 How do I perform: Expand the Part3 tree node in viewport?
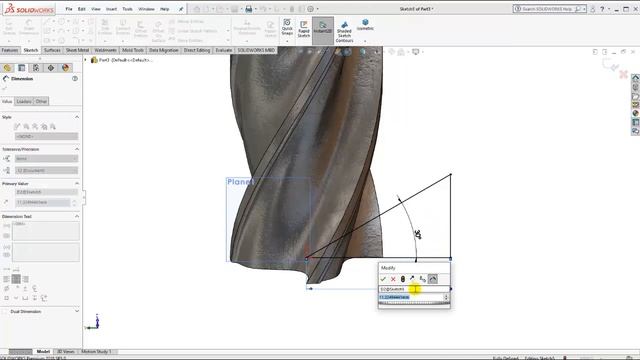(86, 60)
